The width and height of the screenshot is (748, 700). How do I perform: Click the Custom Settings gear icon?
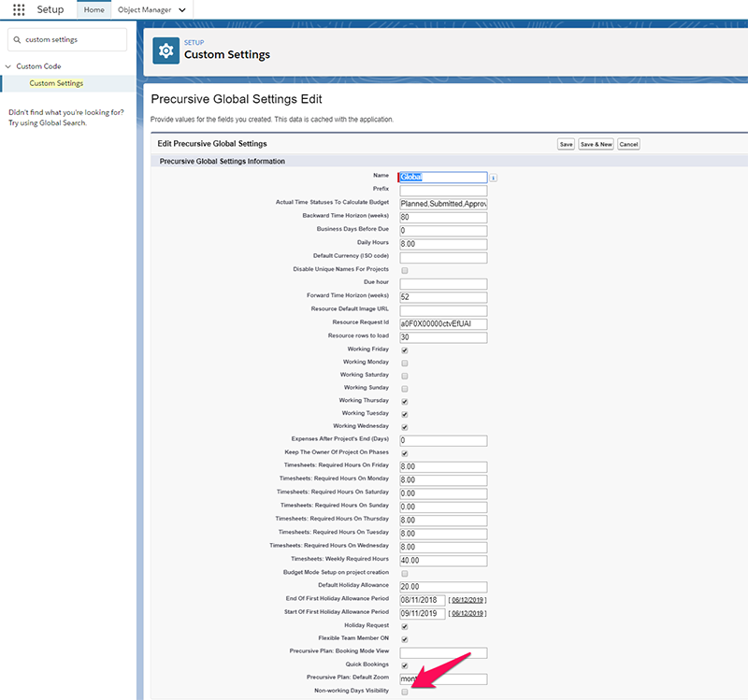166,50
